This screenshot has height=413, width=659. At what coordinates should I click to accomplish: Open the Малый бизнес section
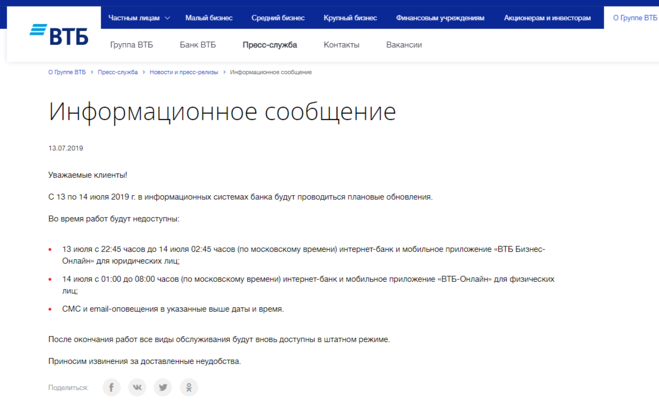[209, 18]
